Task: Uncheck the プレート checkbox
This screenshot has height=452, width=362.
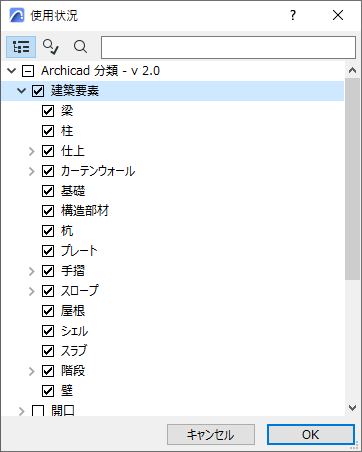Action: pos(48,251)
